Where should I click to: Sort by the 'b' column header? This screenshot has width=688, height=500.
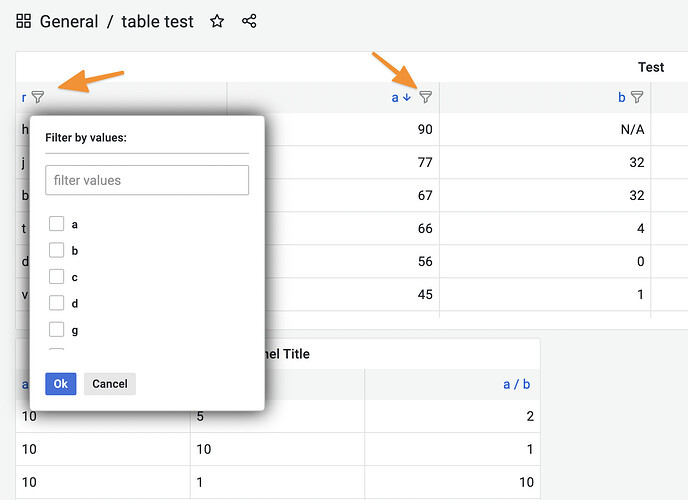point(622,97)
